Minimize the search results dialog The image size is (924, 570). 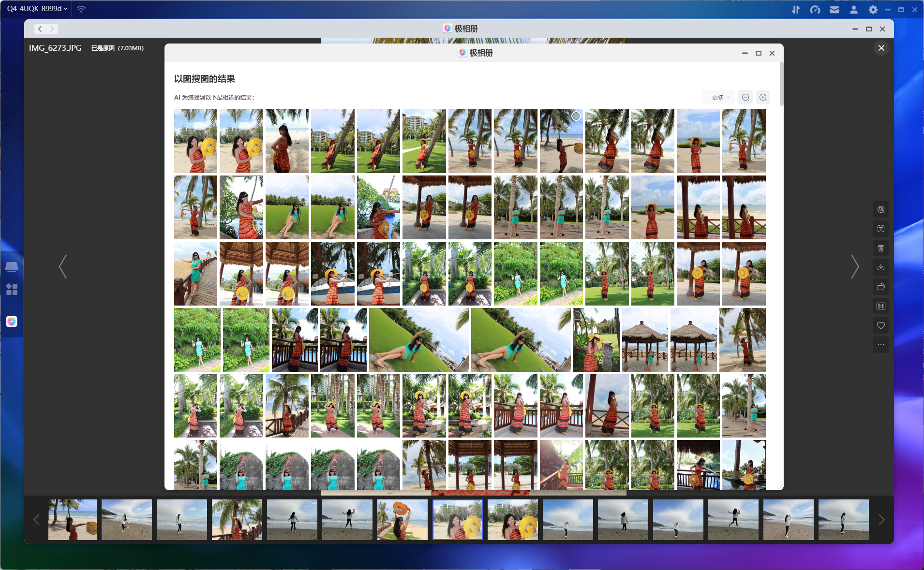[745, 53]
